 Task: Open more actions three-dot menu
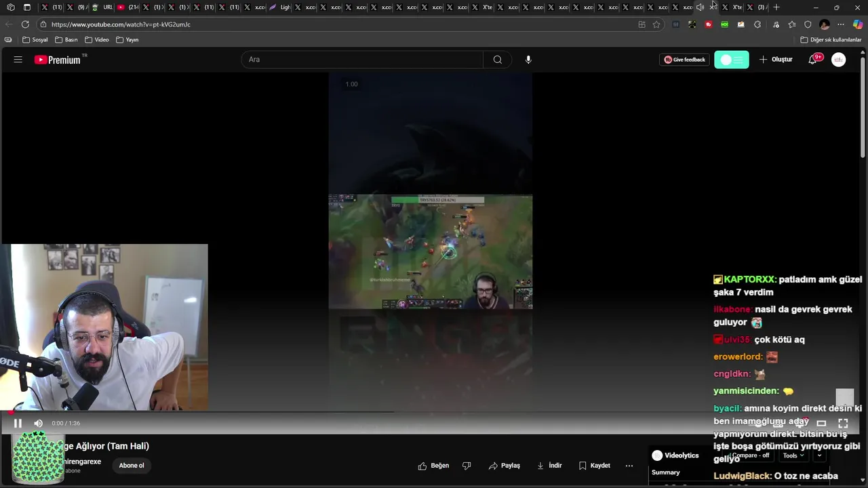point(629,466)
